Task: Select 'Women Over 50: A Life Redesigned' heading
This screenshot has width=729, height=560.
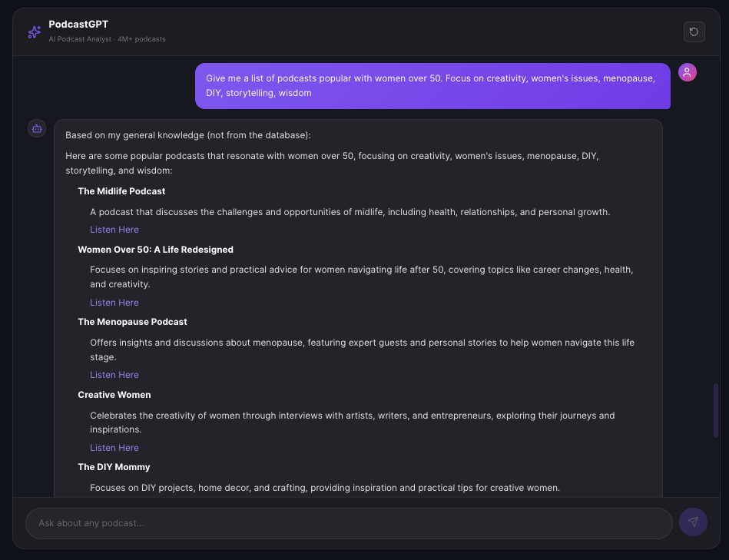Action: click(155, 250)
